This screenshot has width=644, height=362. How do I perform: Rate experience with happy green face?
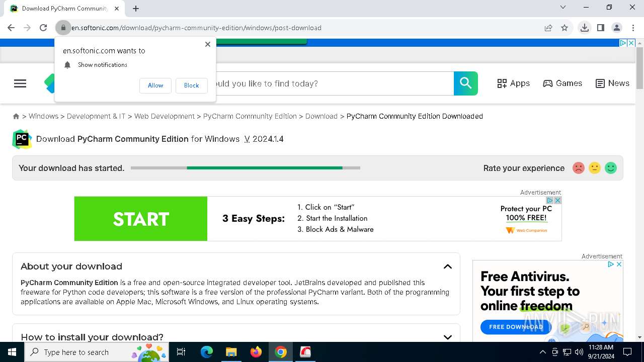coord(611,168)
